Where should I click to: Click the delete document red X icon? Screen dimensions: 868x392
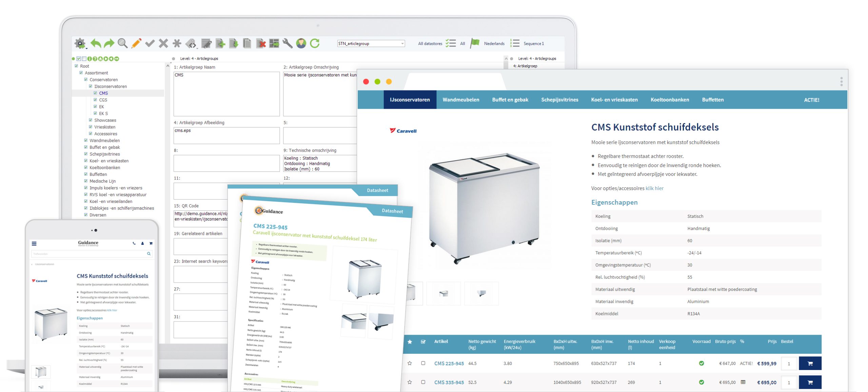click(261, 43)
